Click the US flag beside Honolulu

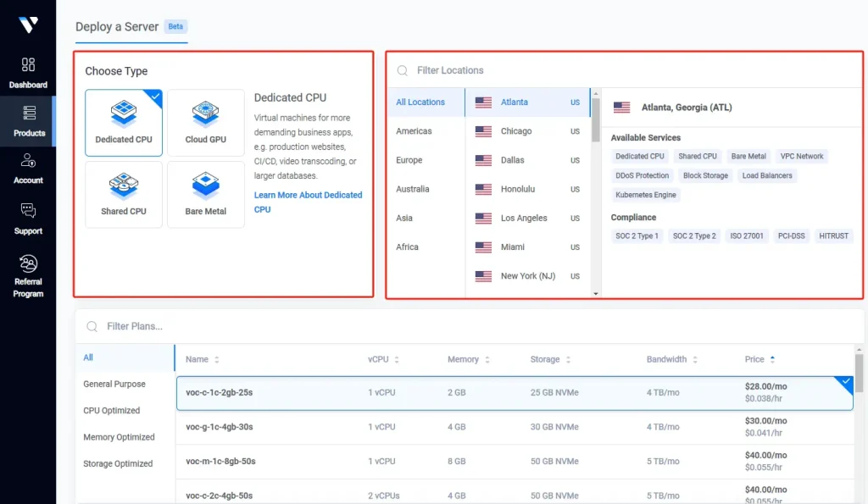tap(483, 189)
